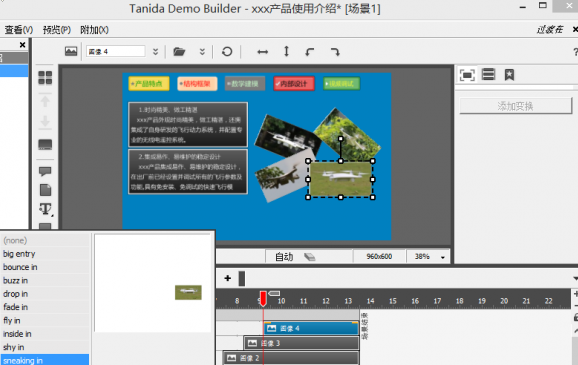This screenshot has height=365, width=578.
Task: Click the 添加变换 button
Action: coord(515,106)
